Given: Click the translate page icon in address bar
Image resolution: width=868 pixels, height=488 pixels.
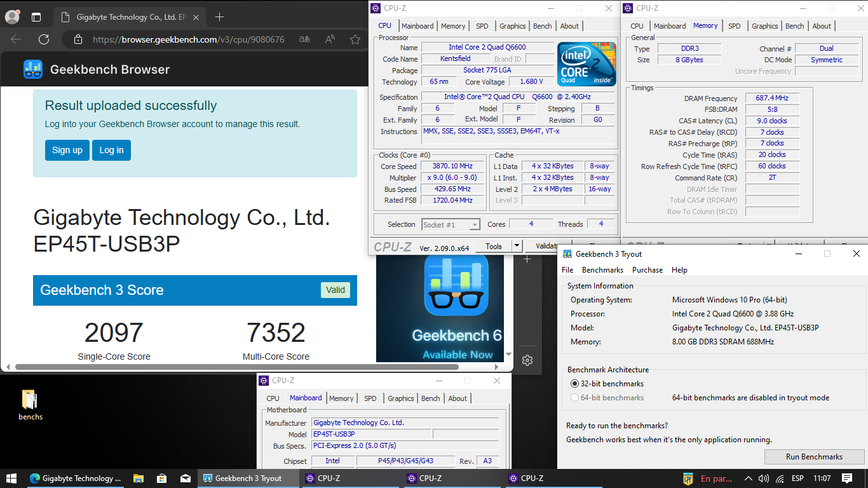Looking at the screenshot, I should tap(305, 39).
